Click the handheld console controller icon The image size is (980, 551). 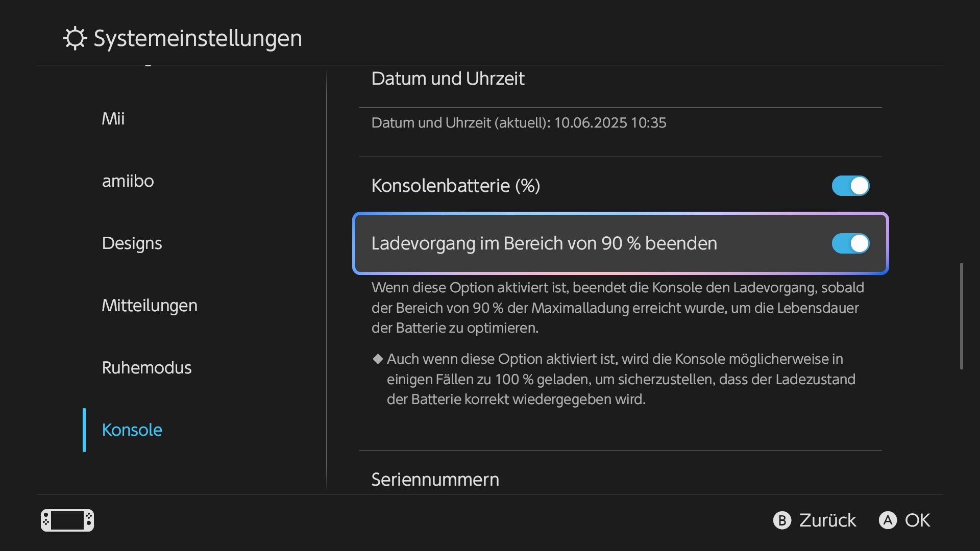[67, 520]
